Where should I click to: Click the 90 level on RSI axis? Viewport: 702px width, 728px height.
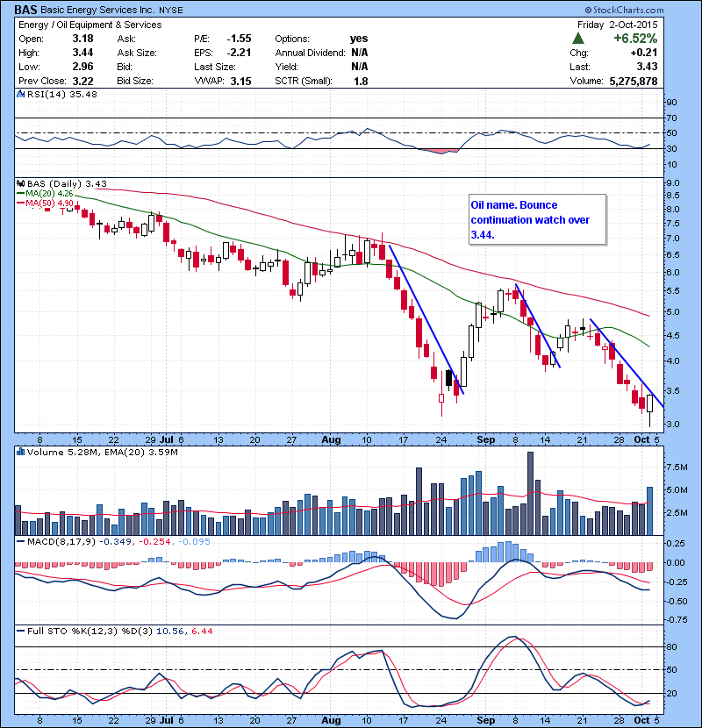672,102
